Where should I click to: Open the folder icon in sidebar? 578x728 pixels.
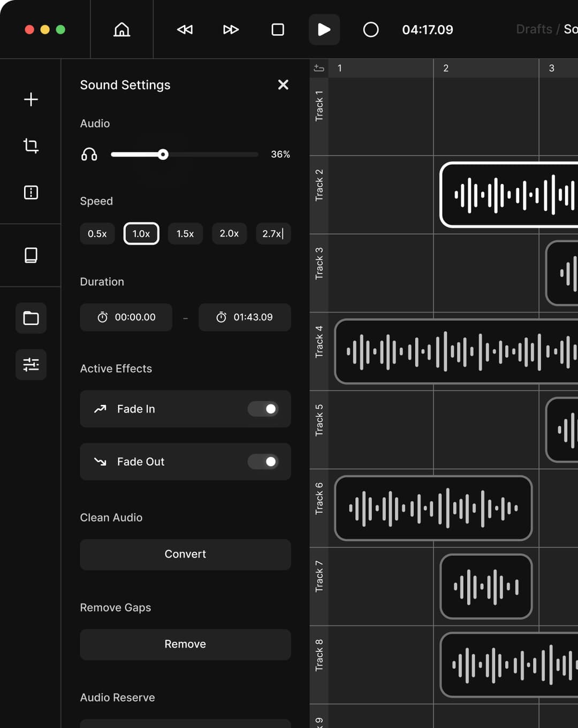tap(31, 318)
